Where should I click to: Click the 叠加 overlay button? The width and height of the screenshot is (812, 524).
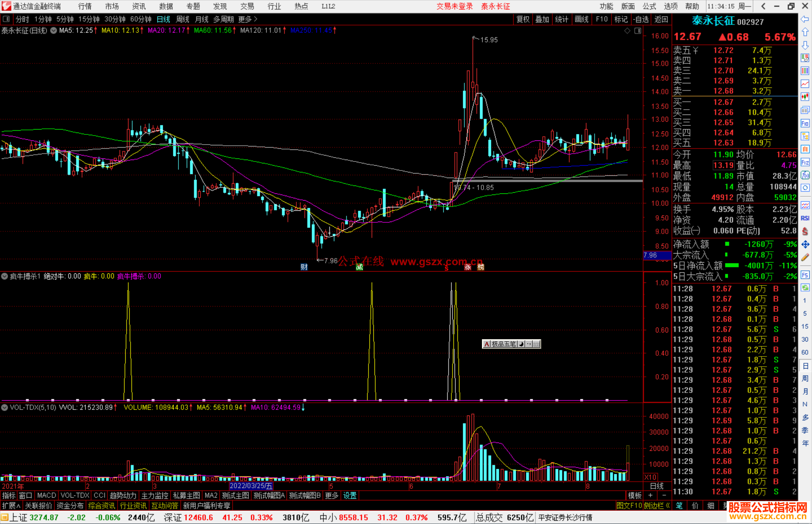(542, 19)
